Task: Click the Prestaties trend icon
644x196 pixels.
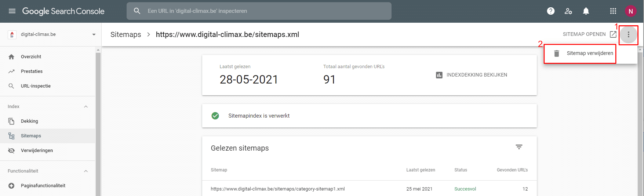Action: (x=11, y=71)
